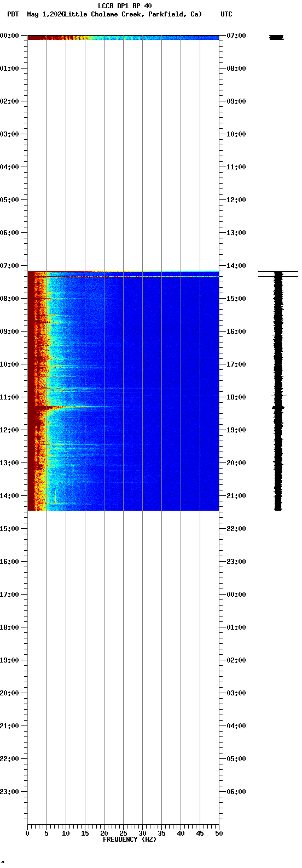The width and height of the screenshot is (302, 868).
Task: Click the 'FREQUENCY (HZ)' axis label
Action: click(130, 840)
